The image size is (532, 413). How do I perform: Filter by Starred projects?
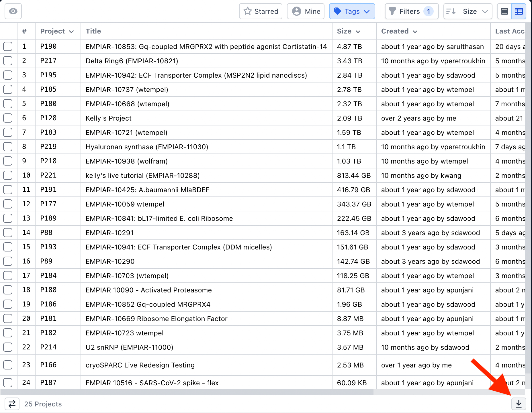pyautogui.click(x=261, y=11)
